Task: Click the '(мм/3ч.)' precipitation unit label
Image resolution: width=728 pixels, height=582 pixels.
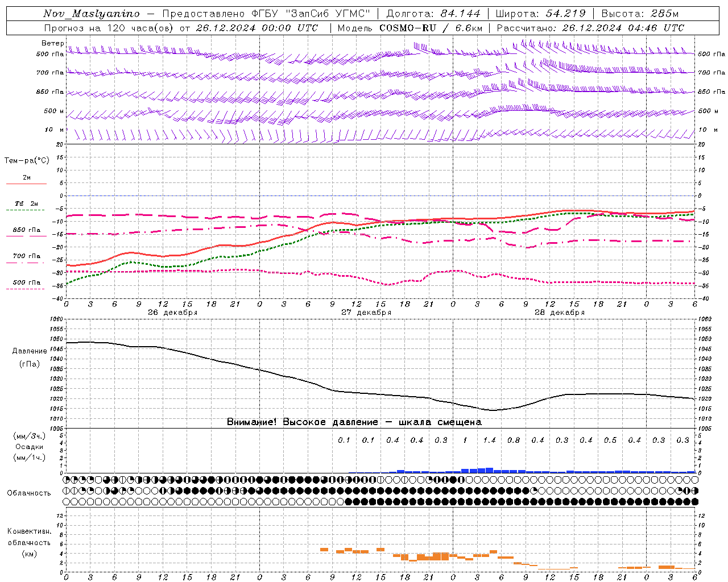Action: tap(30, 436)
